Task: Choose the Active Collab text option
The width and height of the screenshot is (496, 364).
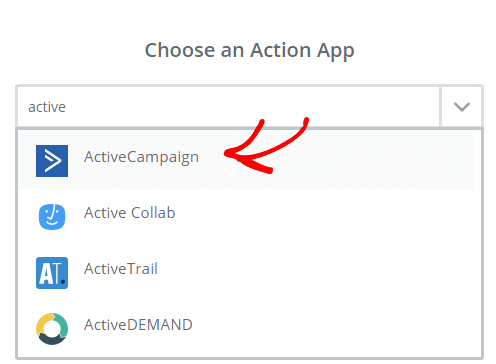Action: pyautogui.click(x=130, y=213)
